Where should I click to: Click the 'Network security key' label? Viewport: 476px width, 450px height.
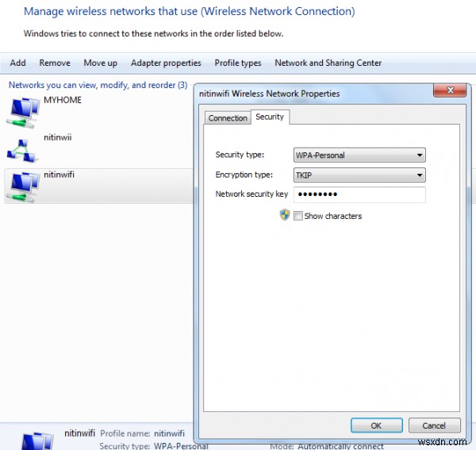(x=251, y=194)
